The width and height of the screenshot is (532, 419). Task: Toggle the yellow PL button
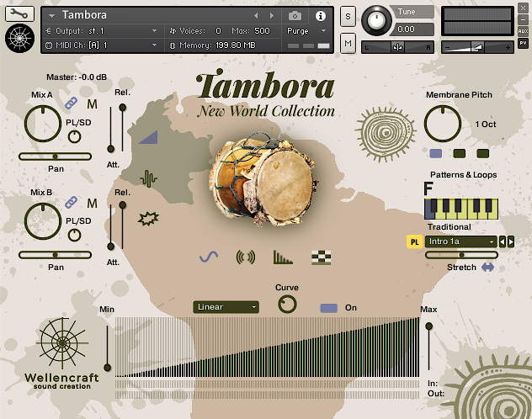point(414,242)
